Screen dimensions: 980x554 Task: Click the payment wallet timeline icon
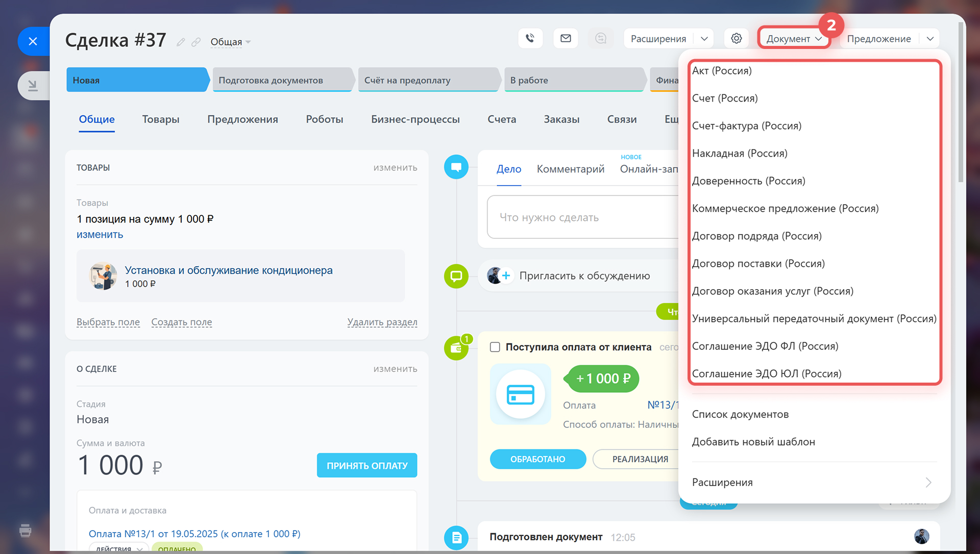coord(456,348)
